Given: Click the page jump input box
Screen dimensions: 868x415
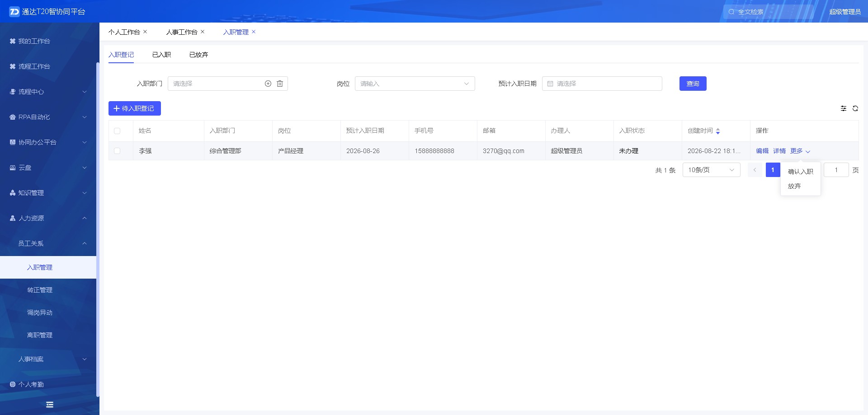Looking at the screenshot, I should (836, 170).
